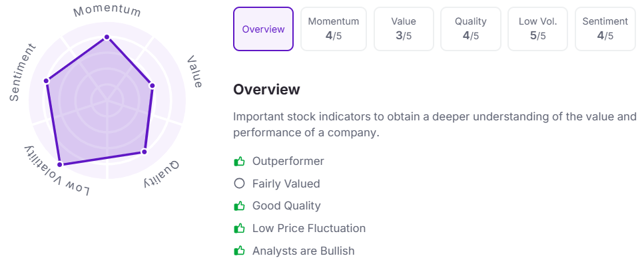The width and height of the screenshot is (644, 266).
Task: Click the Outperformer indicator text
Action: tap(288, 161)
